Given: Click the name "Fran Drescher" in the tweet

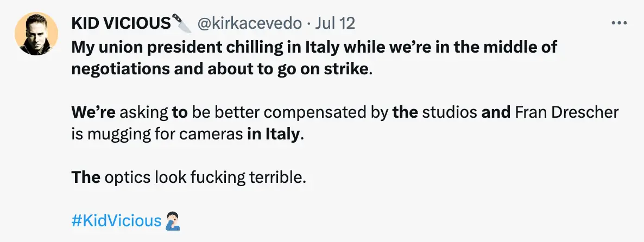Looking at the screenshot, I should [566, 113].
